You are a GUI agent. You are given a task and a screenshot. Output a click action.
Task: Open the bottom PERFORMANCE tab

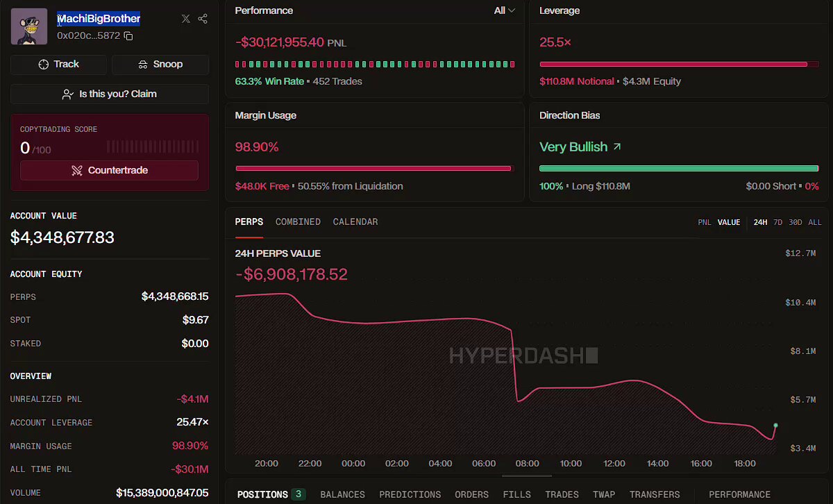[x=740, y=494]
